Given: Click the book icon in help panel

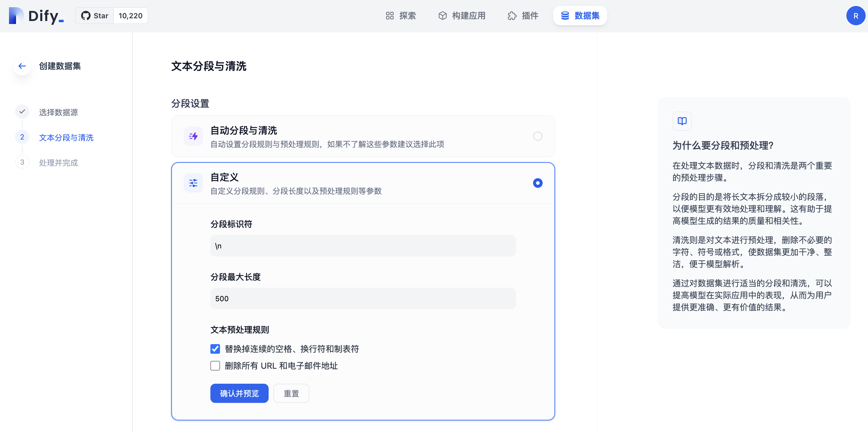Looking at the screenshot, I should click(x=682, y=121).
